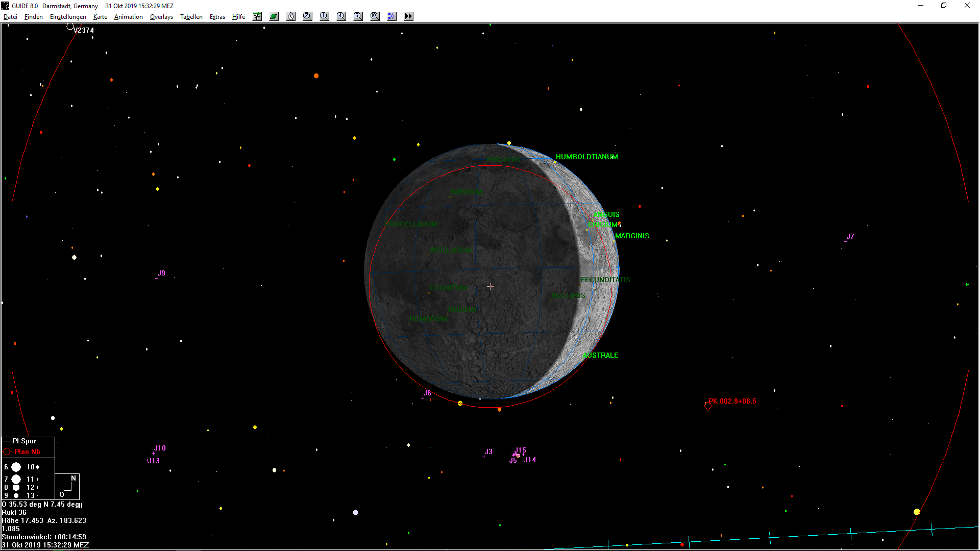
Task: Click the magnitude 6 star symbol in legend
Action: (x=16, y=467)
